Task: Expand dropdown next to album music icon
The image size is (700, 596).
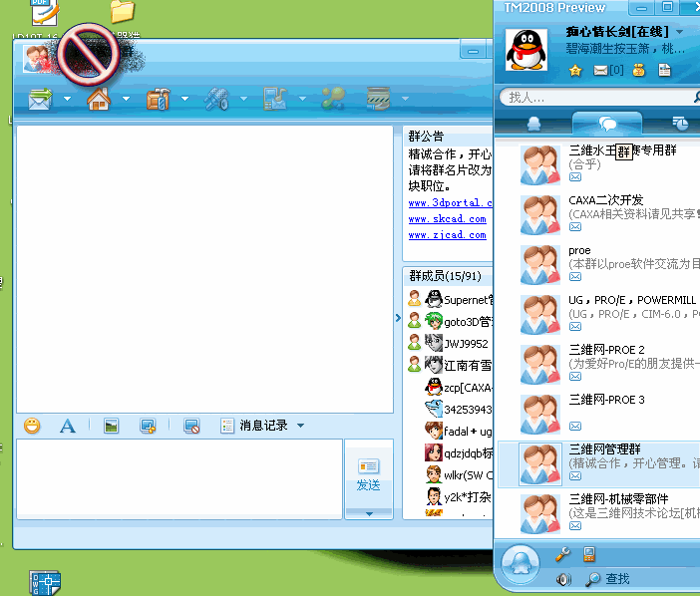Action: click(x=302, y=99)
